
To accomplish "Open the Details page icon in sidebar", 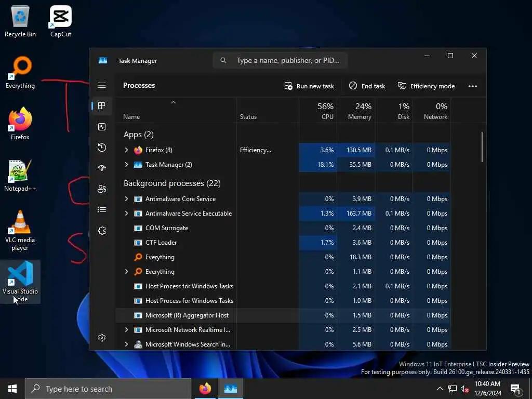I will coord(102,210).
